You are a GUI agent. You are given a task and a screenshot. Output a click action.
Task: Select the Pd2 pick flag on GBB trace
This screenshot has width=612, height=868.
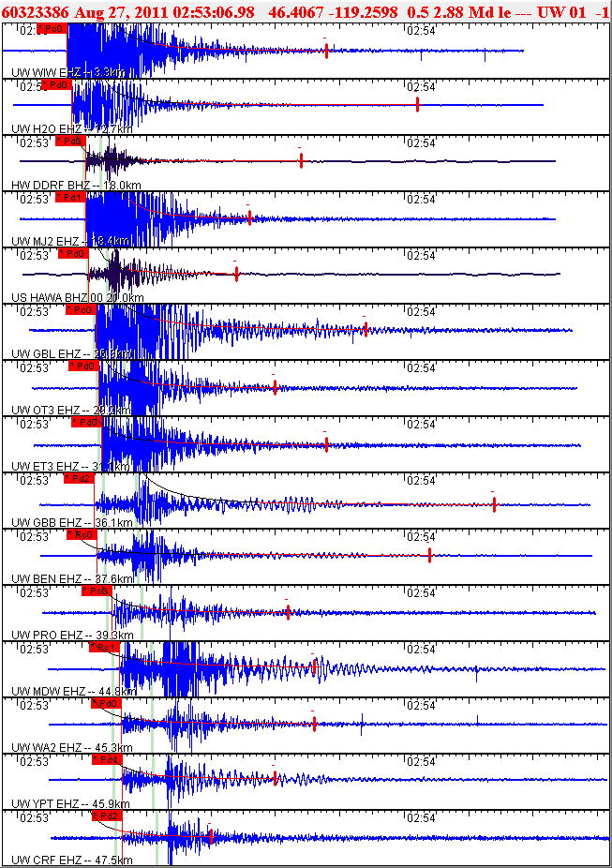point(79,478)
